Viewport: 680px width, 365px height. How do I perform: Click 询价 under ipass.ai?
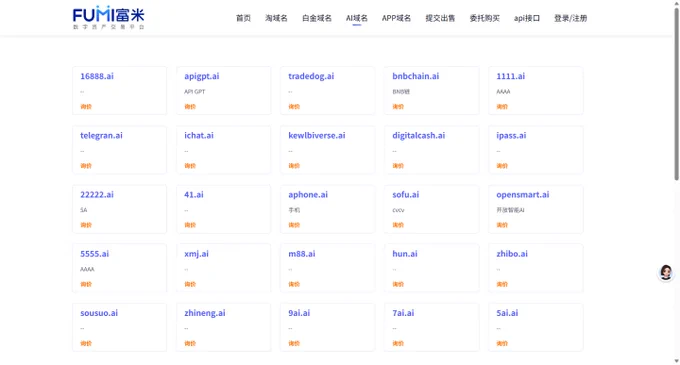[x=502, y=166]
